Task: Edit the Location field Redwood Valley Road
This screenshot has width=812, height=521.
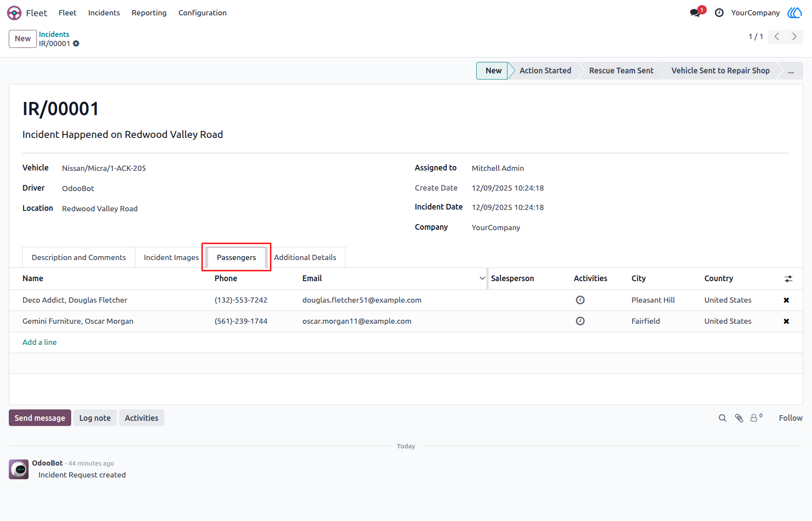Action: coord(100,209)
